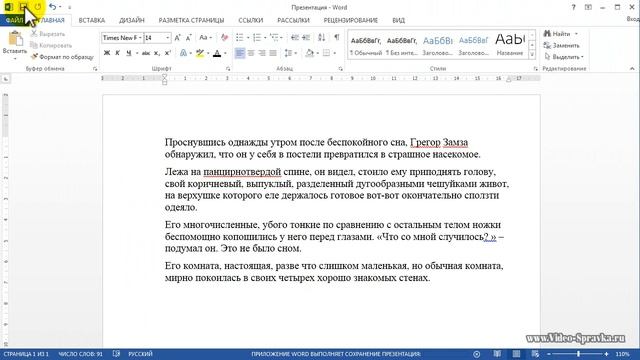Toggle underline (Ч) formatting
640x360 pixels.
pos(129,53)
